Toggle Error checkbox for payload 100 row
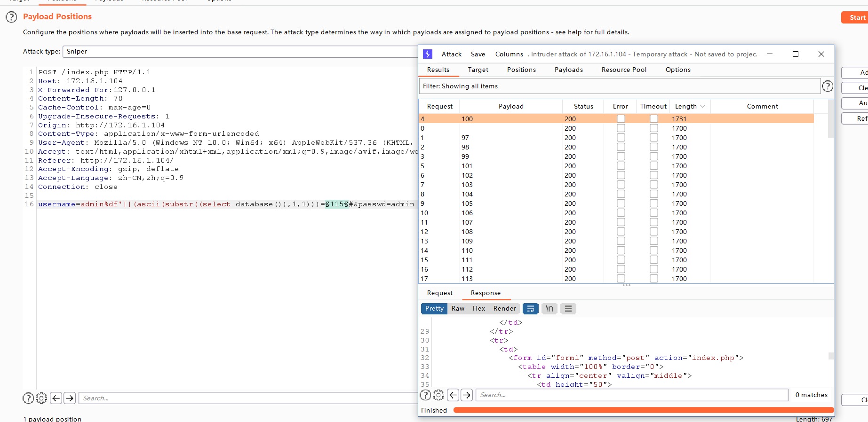Image resolution: width=868 pixels, height=422 pixels. (x=621, y=119)
